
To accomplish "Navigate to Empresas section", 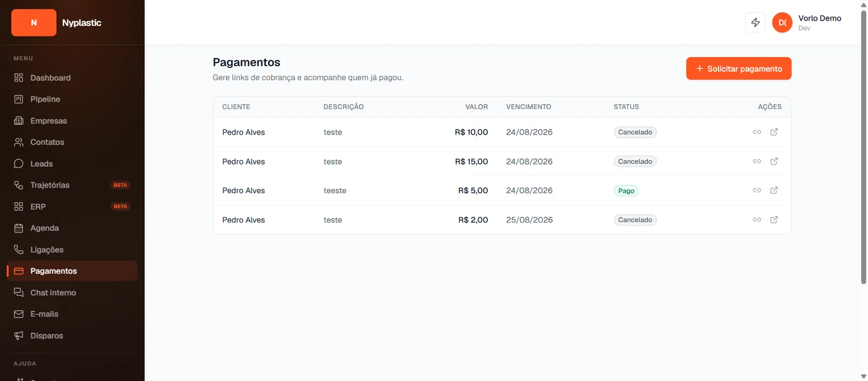I will click(72, 120).
